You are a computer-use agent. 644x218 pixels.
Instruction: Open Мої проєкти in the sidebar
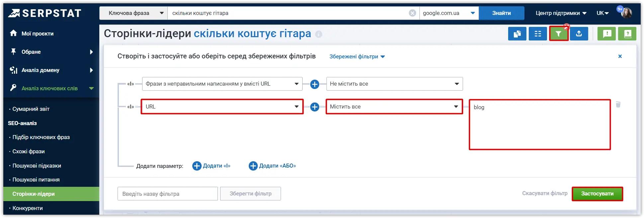(x=38, y=34)
